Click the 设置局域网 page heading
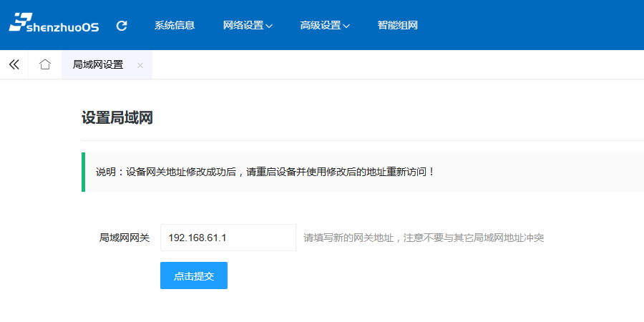 pyautogui.click(x=117, y=118)
